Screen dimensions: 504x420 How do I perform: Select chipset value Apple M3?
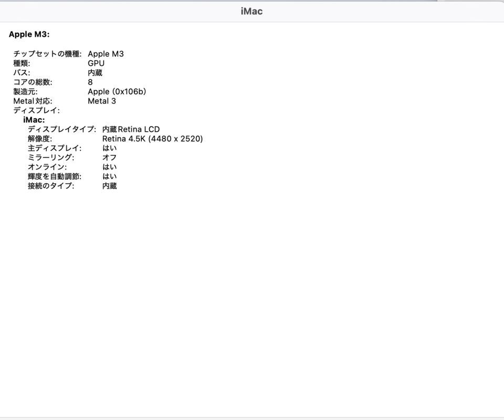106,54
